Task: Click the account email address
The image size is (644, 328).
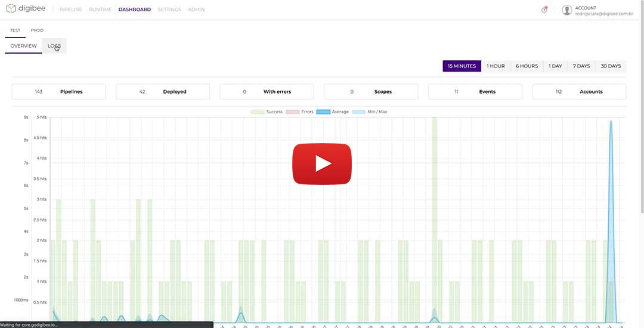Action: tap(603, 14)
